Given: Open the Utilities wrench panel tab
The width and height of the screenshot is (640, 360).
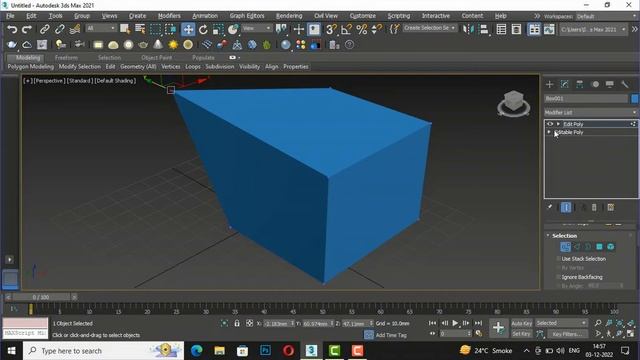Looking at the screenshot, I should coord(624,84).
